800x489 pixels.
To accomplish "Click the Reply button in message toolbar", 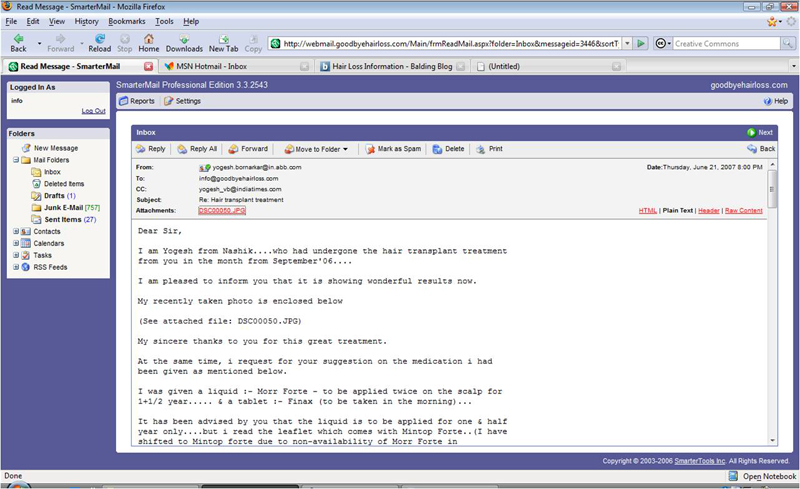I will 151,149.
